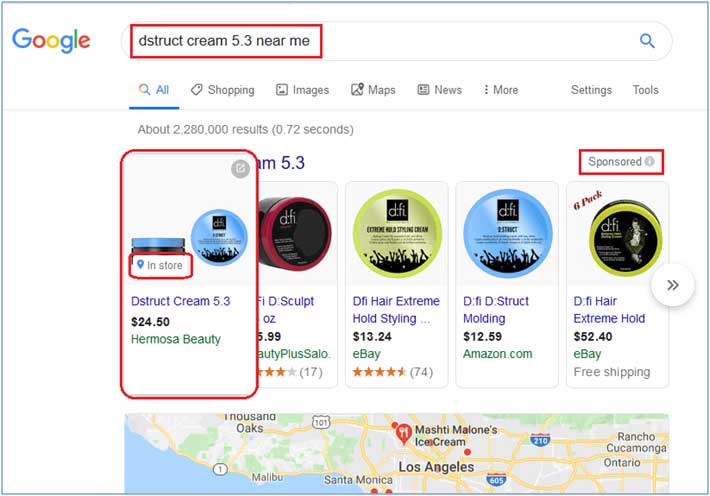Click the $12.59 price
The image size is (710, 496).
click(482, 337)
